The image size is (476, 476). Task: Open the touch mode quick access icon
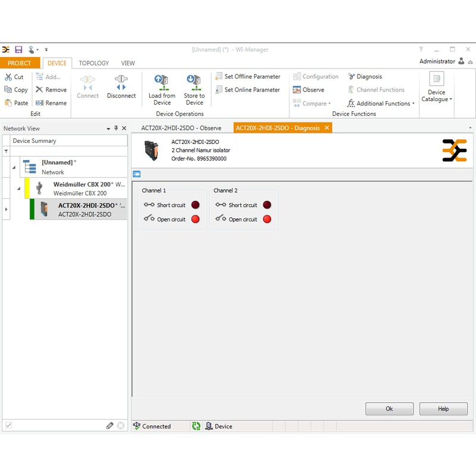[32, 49]
